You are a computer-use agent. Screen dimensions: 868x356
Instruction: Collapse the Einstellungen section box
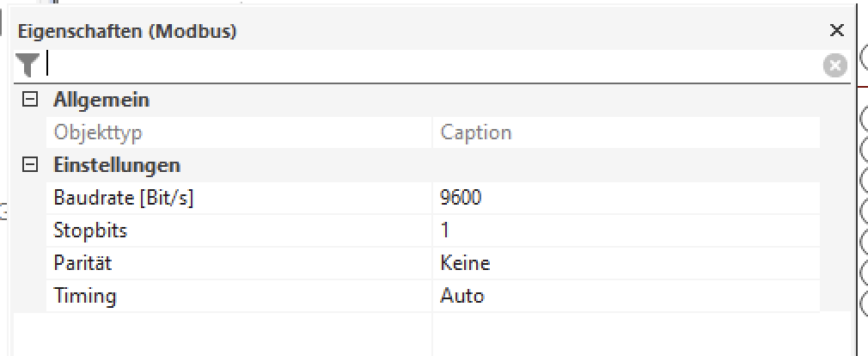click(x=31, y=165)
